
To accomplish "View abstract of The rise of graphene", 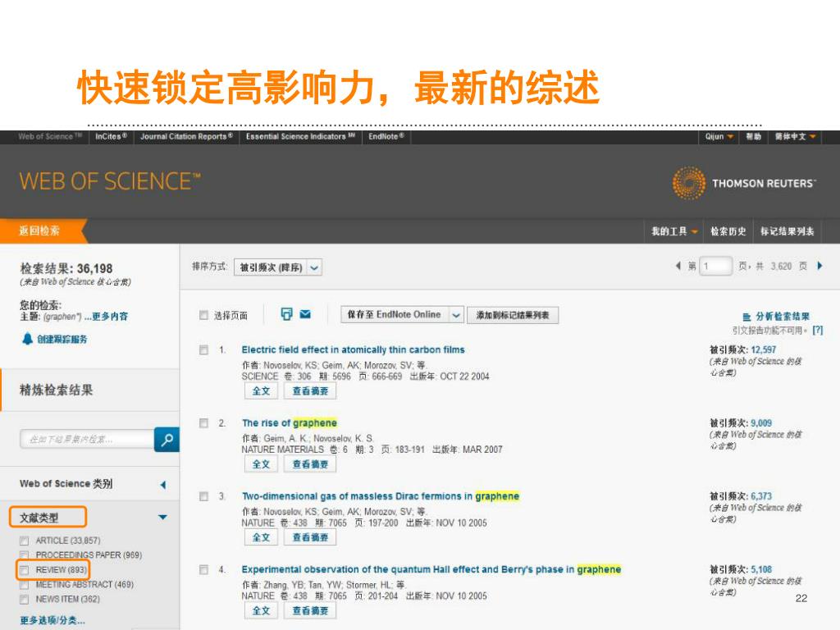I will [x=310, y=464].
